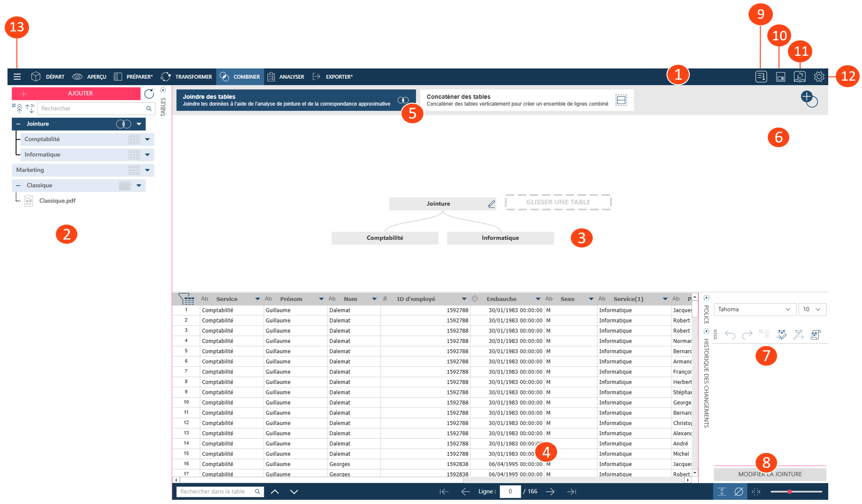Click the sort tables icon beside search
The height and width of the screenshot is (504, 862).
pos(30,109)
